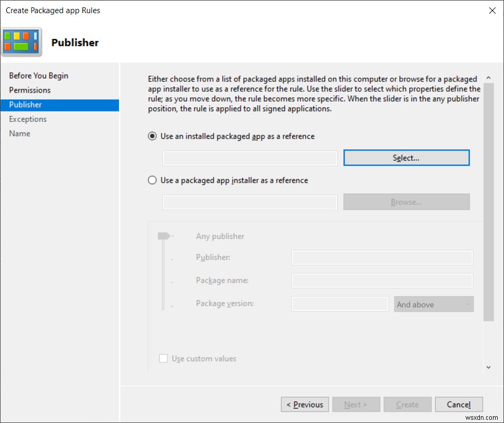Open the "And above" dropdown

(433, 304)
